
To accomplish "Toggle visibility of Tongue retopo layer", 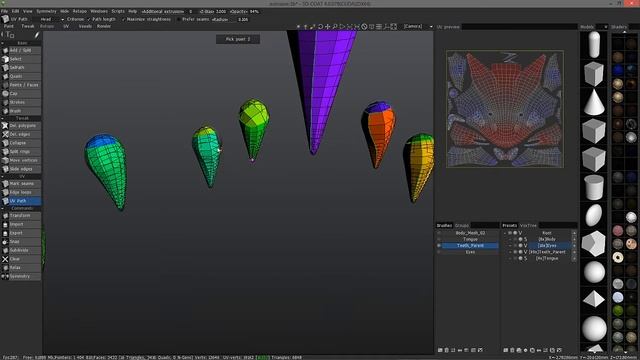I will click(439, 239).
